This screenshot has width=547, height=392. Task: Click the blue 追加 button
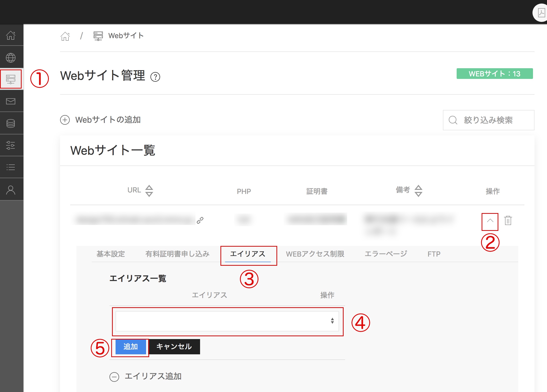[x=131, y=347]
